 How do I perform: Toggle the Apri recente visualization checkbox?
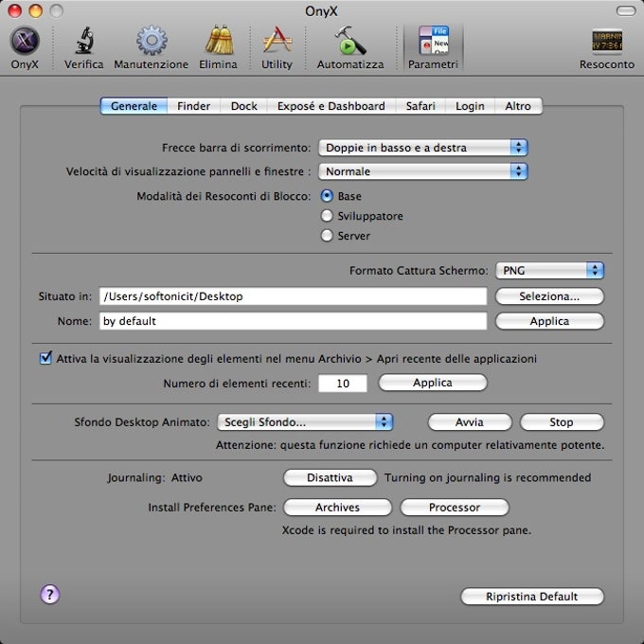45,358
